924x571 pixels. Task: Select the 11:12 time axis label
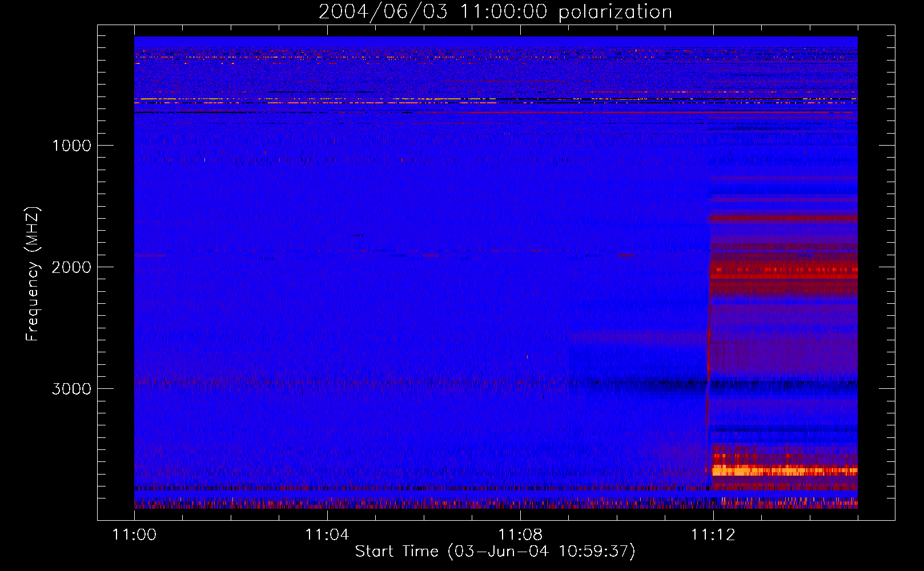[x=713, y=535]
